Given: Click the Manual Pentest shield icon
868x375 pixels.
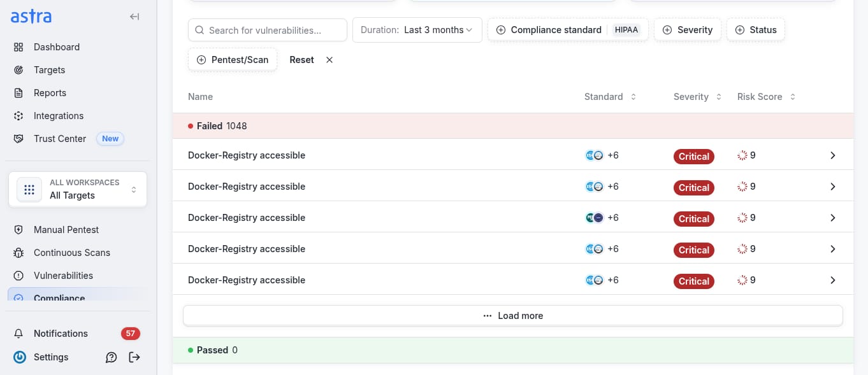Looking at the screenshot, I should coord(19,230).
